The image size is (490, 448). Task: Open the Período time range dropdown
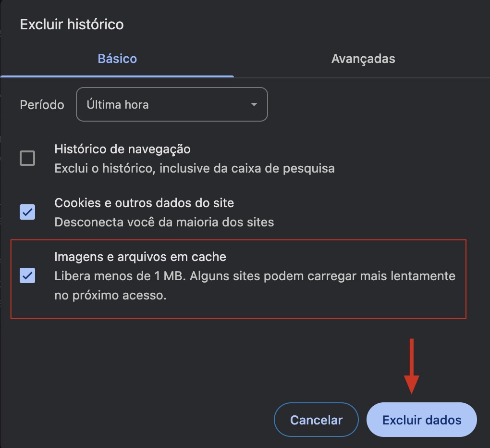[x=171, y=104]
